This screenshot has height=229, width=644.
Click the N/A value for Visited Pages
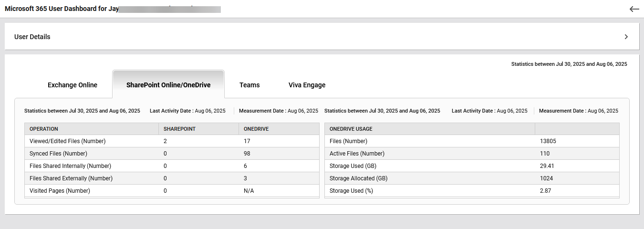[249, 191]
